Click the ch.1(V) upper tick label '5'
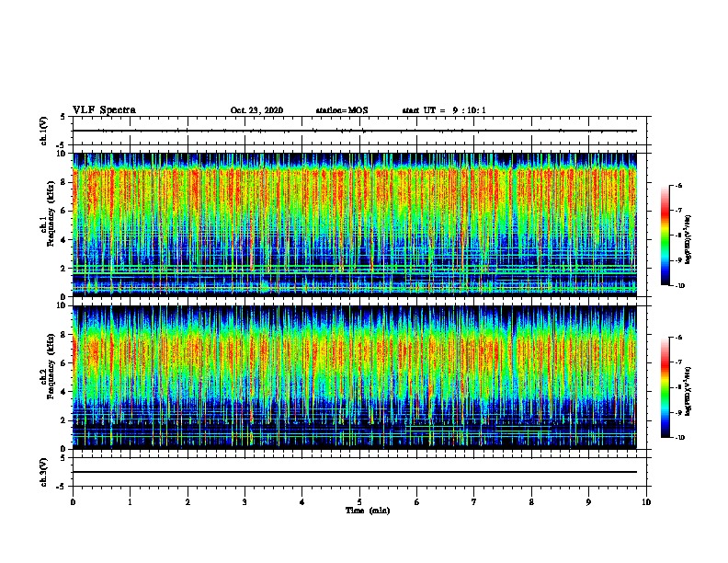The height and width of the screenshot is (563, 728). [63, 117]
